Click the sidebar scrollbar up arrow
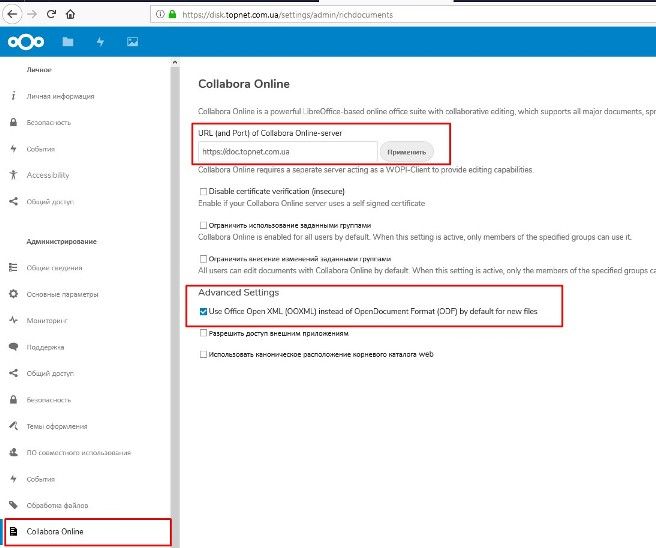This screenshot has height=548, width=656. click(x=175, y=62)
